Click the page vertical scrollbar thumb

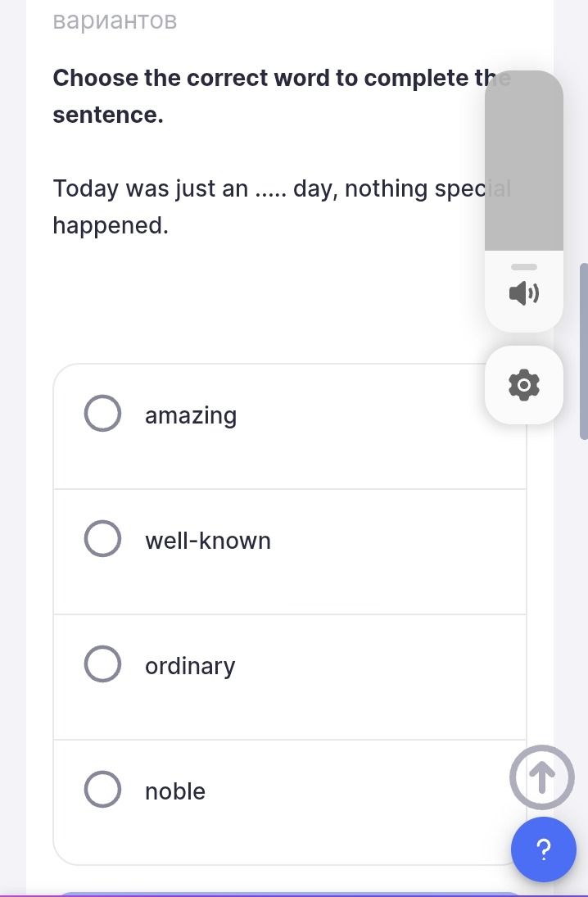click(x=583, y=351)
